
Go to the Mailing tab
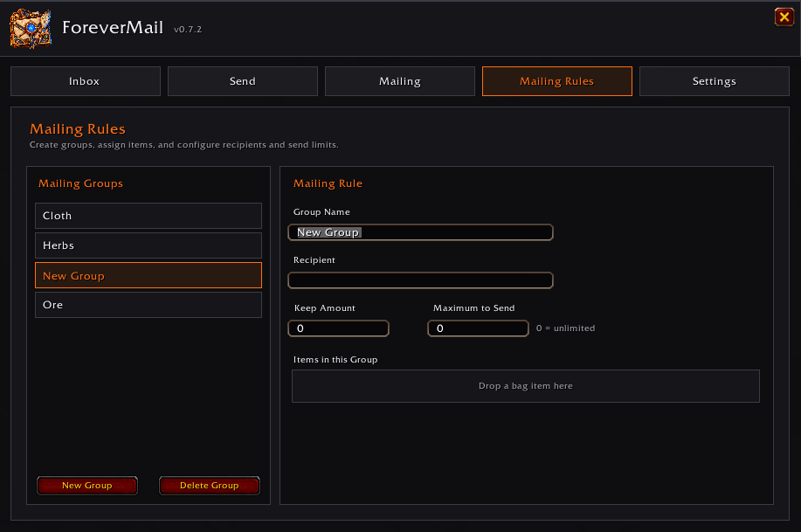point(400,81)
